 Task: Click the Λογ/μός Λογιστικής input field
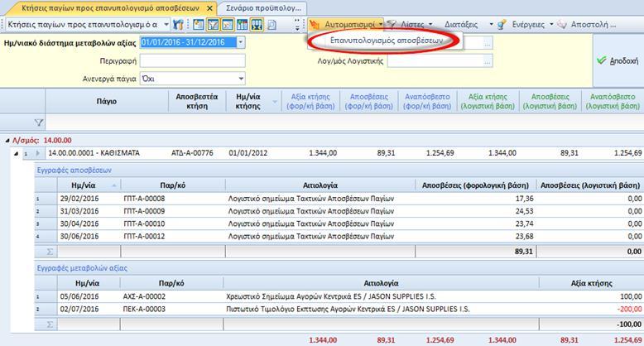point(435,60)
